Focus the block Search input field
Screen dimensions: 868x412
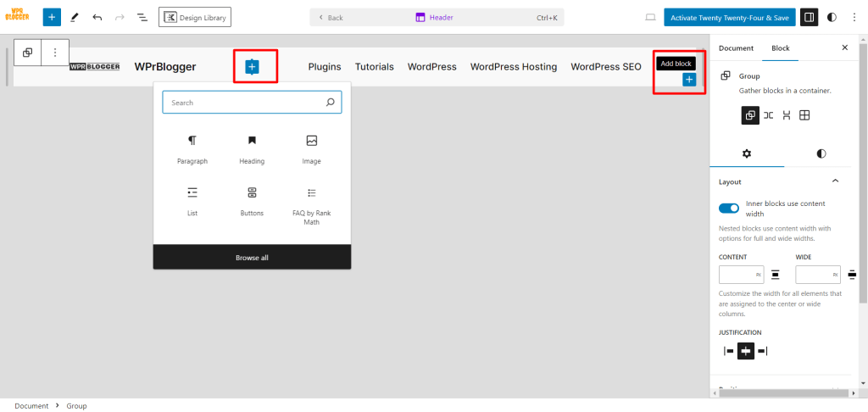[x=252, y=103]
